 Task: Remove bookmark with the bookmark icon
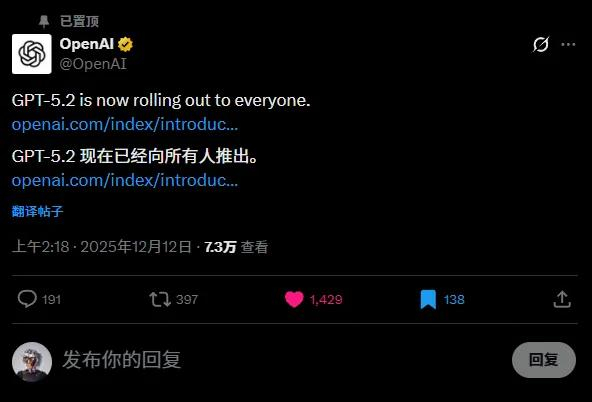(428, 299)
